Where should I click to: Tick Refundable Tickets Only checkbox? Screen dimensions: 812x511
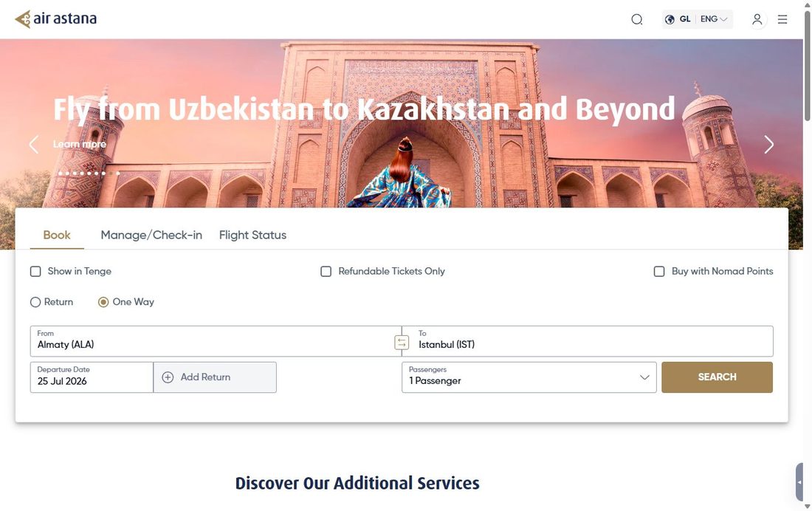coord(326,272)
